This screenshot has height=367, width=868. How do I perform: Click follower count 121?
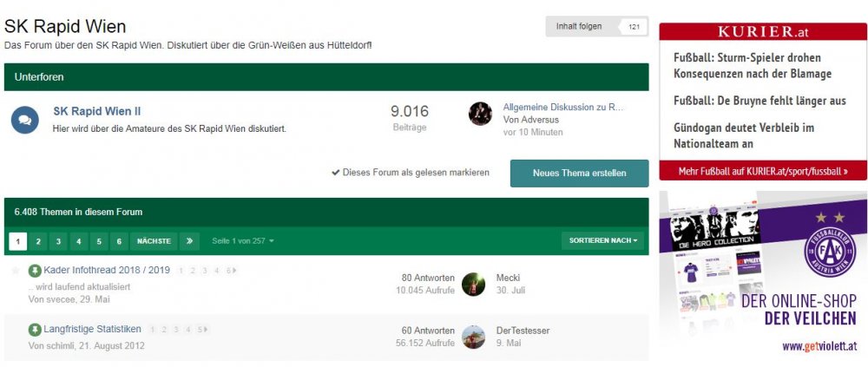coord(634,27)
